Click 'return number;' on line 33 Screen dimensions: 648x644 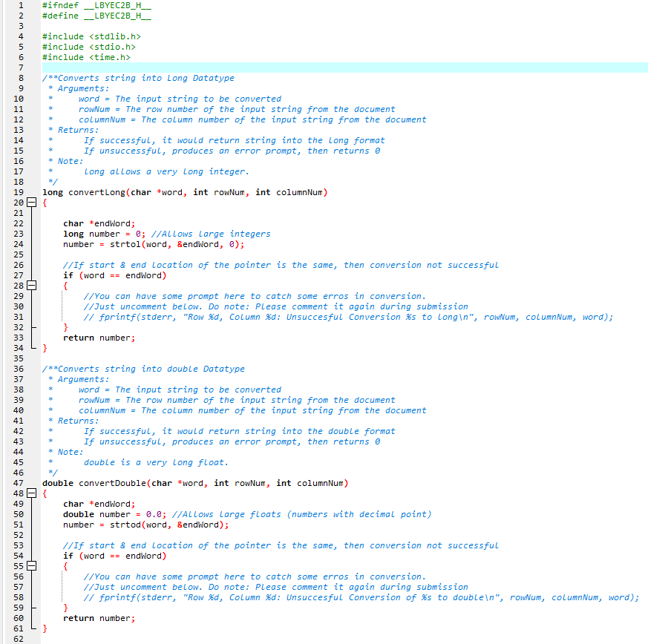pos(99,338)
